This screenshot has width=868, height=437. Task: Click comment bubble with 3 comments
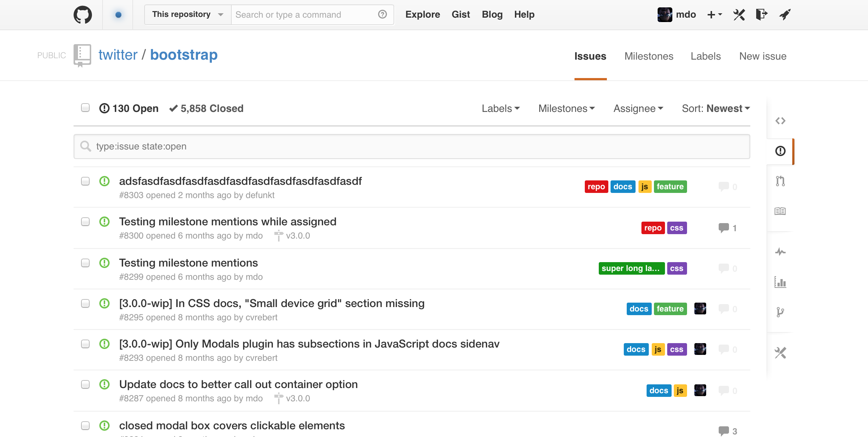tap(723, 431)
